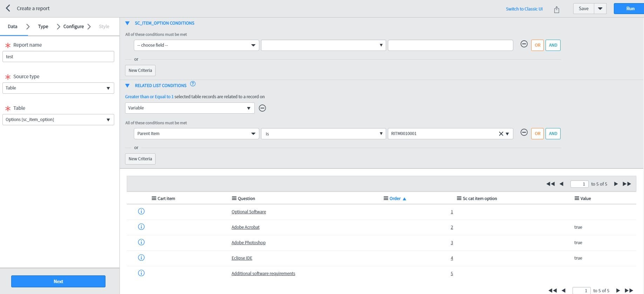Remove the Parent Item condition row
The height and width of the screenshot is (294, 644).
coord(524,133)
